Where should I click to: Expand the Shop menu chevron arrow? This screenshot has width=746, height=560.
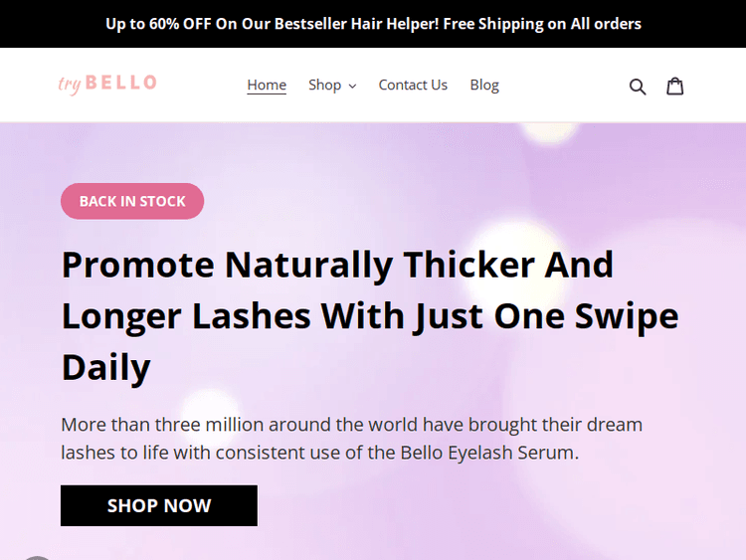click(352, 87)
